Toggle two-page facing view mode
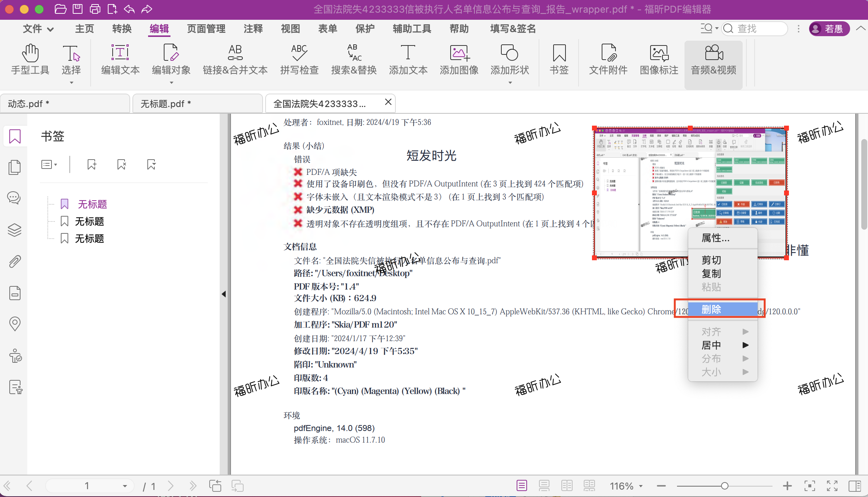 567,486
